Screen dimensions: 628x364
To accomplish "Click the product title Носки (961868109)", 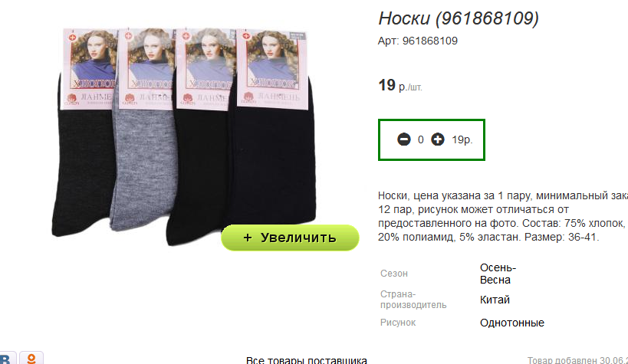I will pyautogui.click(x=459, y=18).
